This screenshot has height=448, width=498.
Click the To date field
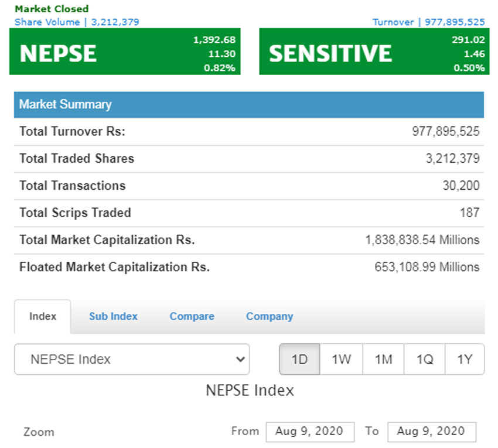pyautogui.click(x=431, y=432)
